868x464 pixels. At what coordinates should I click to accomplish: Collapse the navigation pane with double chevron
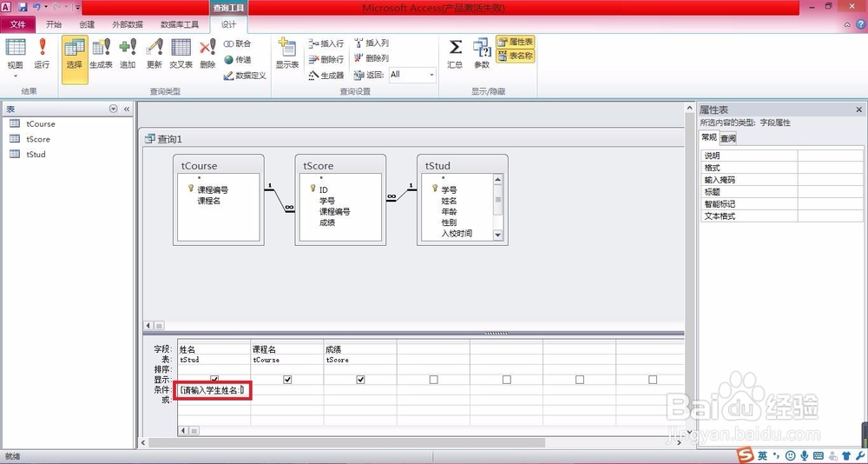(127, 109)
